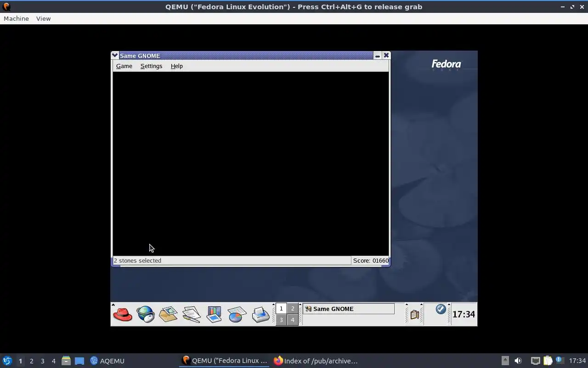Switch to the QEMU Fedora Linux taskbar entry
Image resolution: width=588 pixels, height=368 pixels.
[x=225, y=361]
